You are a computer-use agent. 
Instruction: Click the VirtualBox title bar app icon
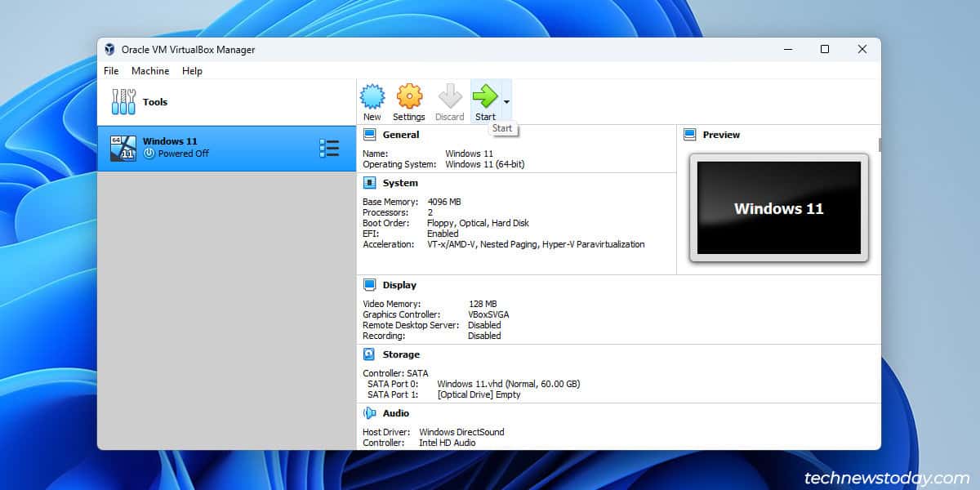(x=109, y=49)
